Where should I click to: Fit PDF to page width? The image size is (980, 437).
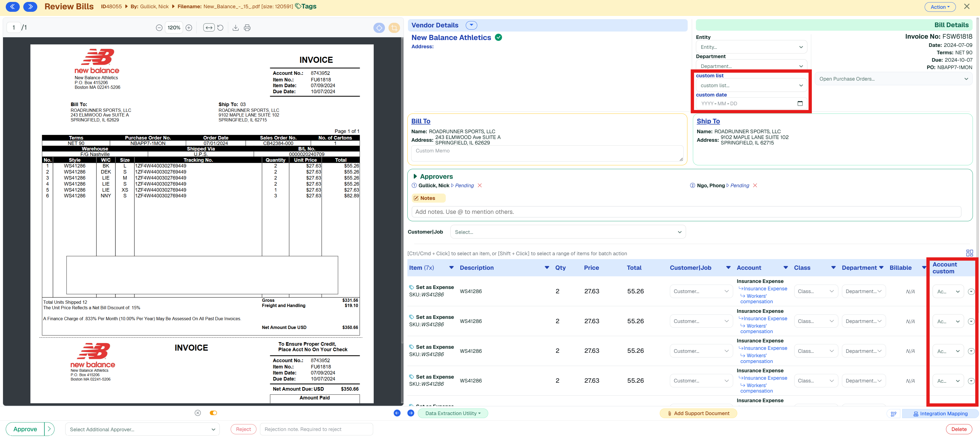pyautogui.click(x=209, y=28)
